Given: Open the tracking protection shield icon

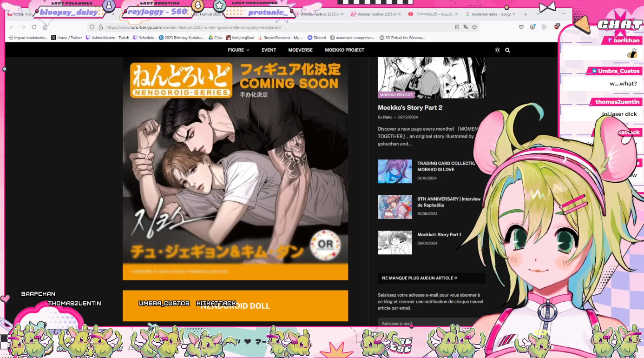Looking at the screenshot, I should click(92, 27).
